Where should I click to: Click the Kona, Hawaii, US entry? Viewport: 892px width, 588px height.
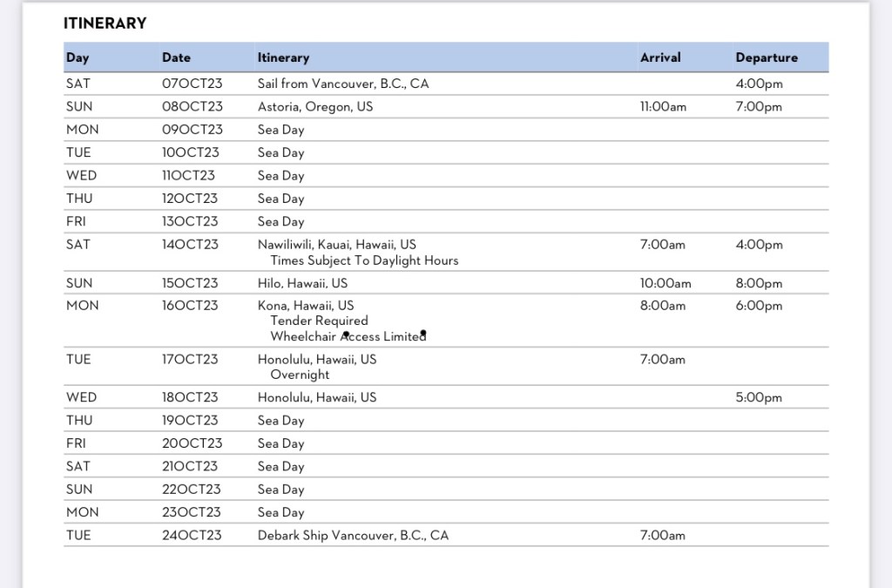[x=306, y=306]
